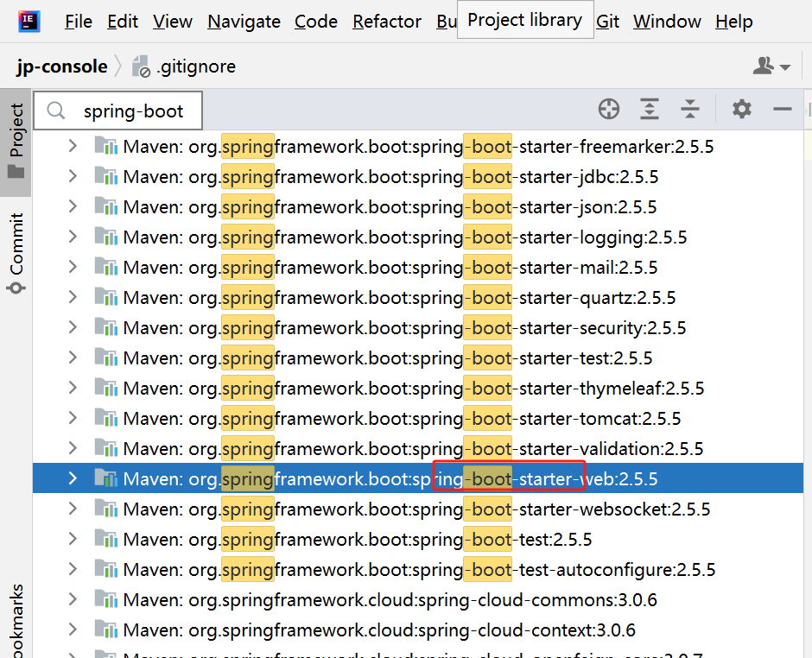Click the jp-console breadcrumb
Image resolution: width=812 pixels, height=658 pixels.
[x=62, y=66]
